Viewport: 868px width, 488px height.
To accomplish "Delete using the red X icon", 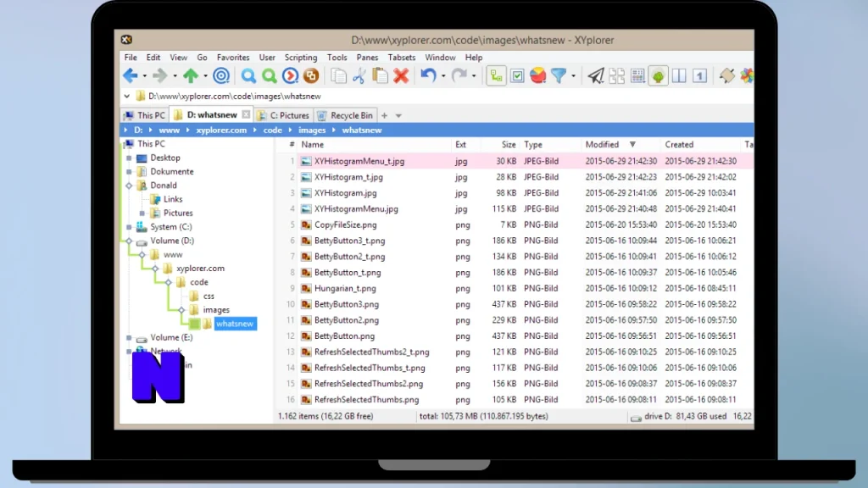I will [x=401, y=75].
